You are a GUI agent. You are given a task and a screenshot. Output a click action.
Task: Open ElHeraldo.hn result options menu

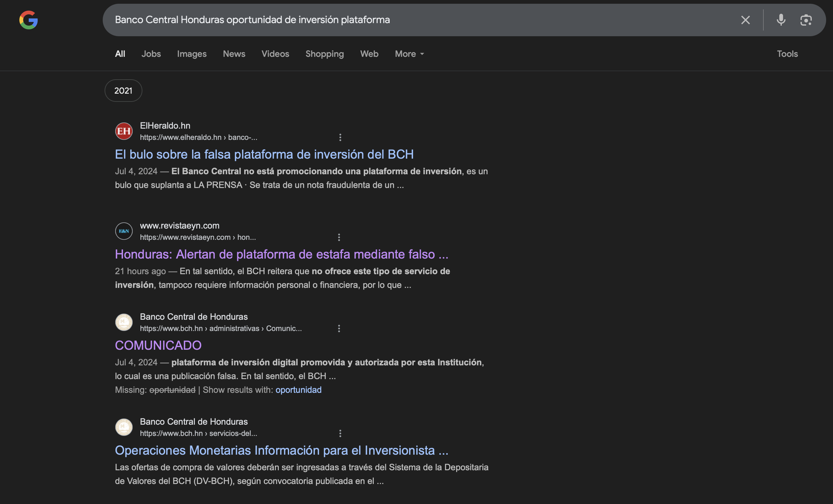340,137
